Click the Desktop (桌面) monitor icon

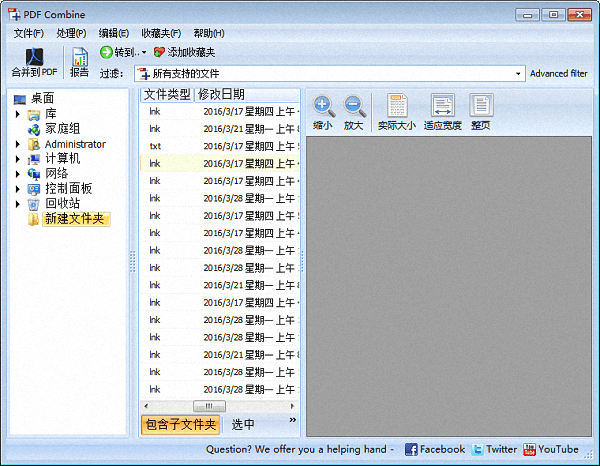pyautogui.click(x=20, y=99)
